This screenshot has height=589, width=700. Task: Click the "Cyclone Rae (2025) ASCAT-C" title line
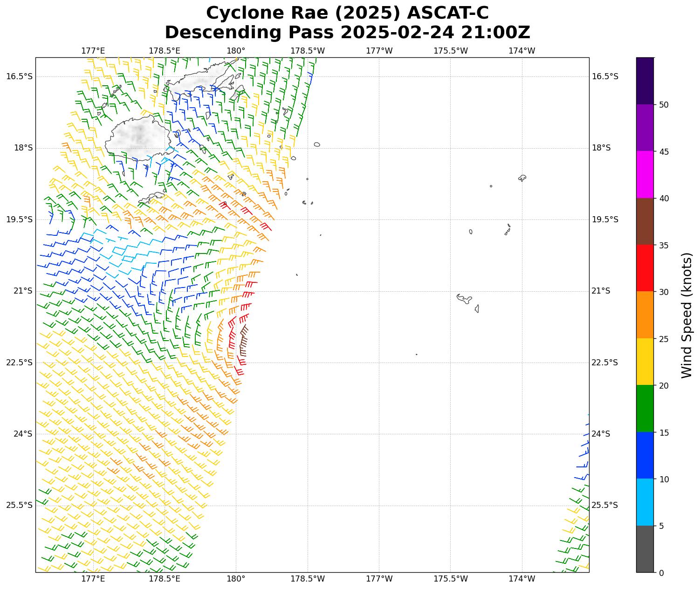pos(347,13)
